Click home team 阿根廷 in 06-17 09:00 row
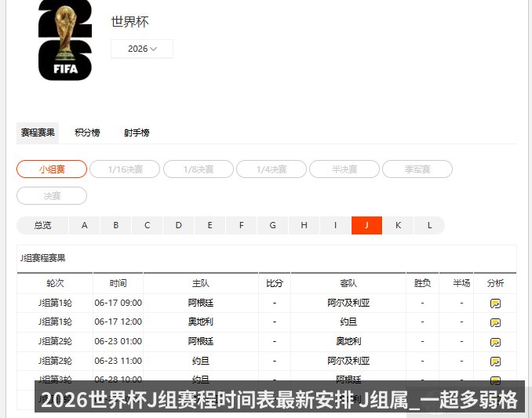Viewport: 532px width, 418px height. pyautogui.click(x=201, y=303)
